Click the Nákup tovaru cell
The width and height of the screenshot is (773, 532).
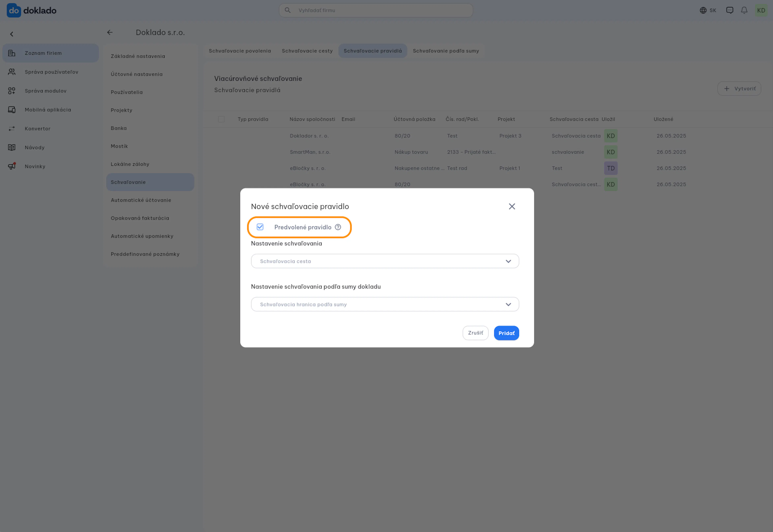411,152
